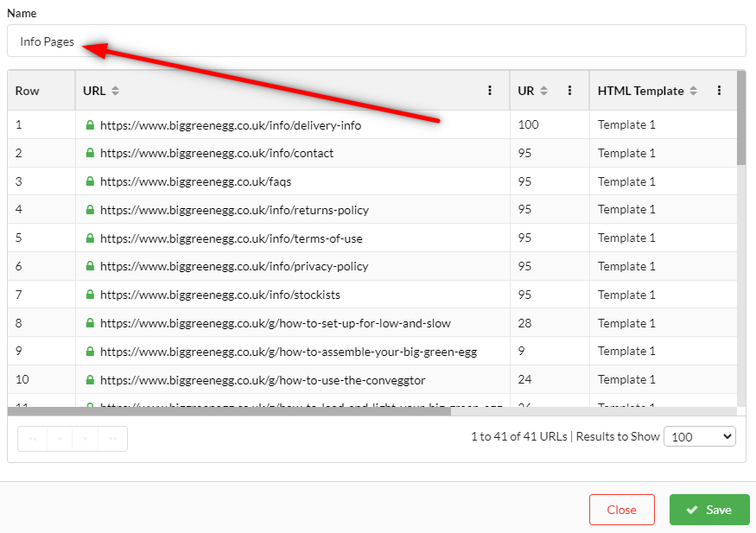Click the lock icon for stockists URL
The image size is (756, 533).
(x=90, y=295)
